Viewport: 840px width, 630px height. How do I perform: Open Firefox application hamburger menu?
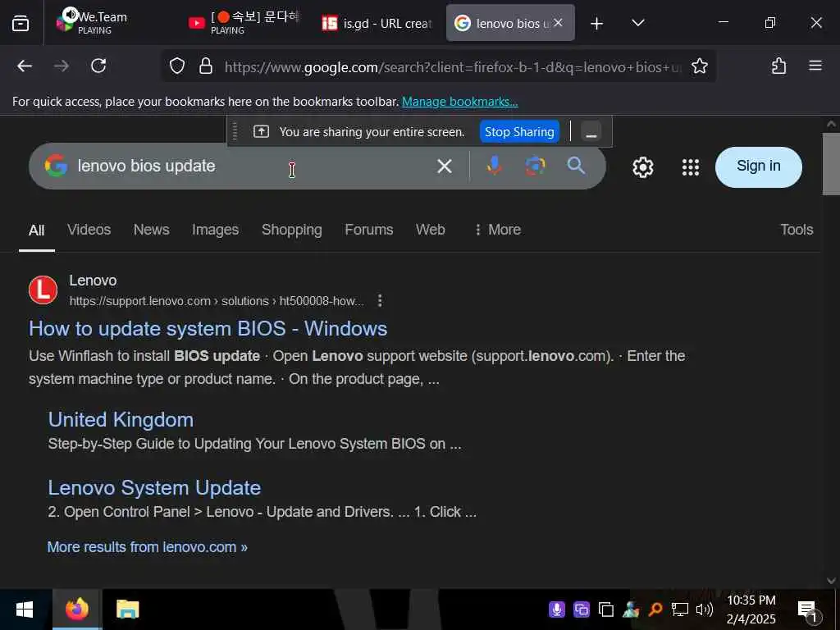point(815,66)
